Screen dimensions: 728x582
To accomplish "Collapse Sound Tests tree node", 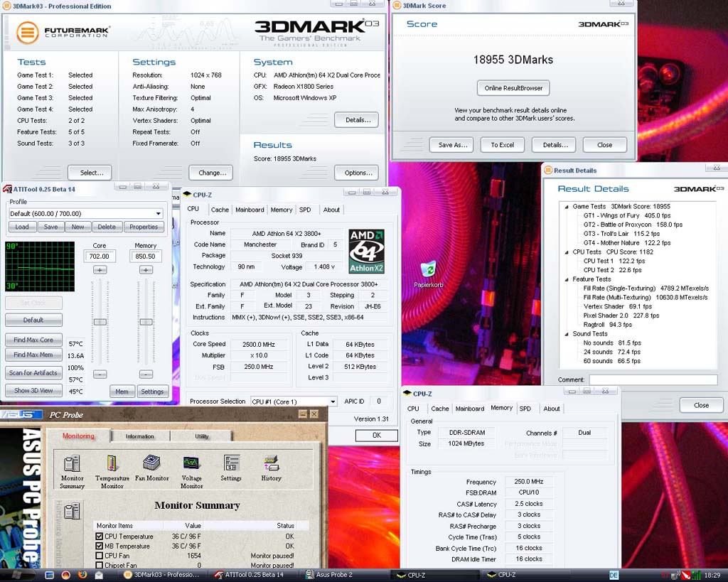I will tap(567, 334).
